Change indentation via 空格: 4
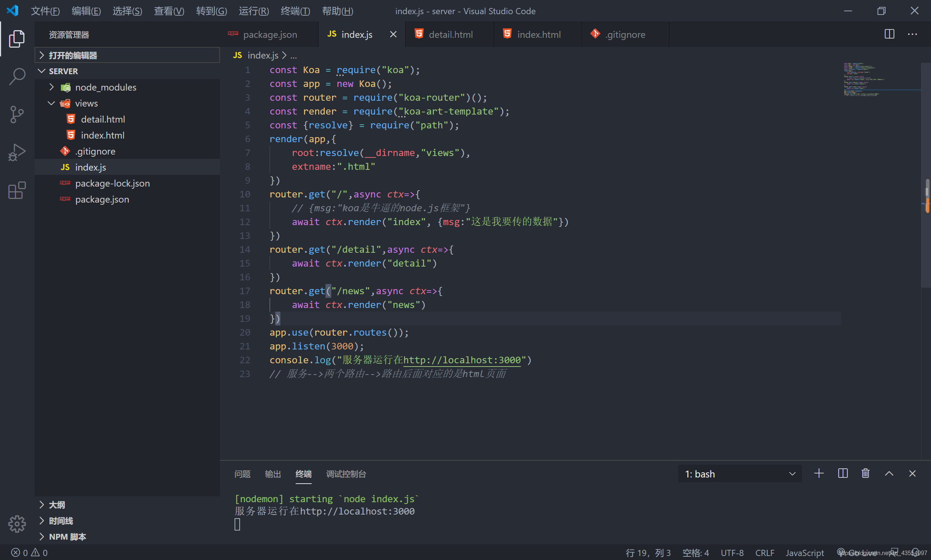 point(695,553)
